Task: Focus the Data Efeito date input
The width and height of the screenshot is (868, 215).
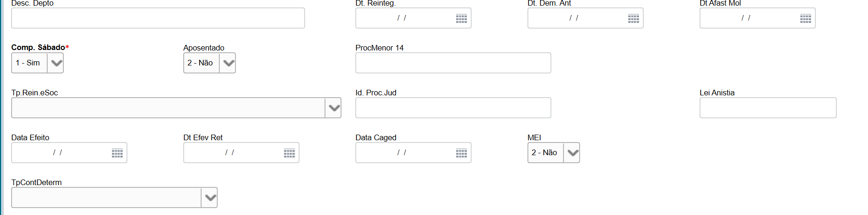Action: [x=58, y=153]
